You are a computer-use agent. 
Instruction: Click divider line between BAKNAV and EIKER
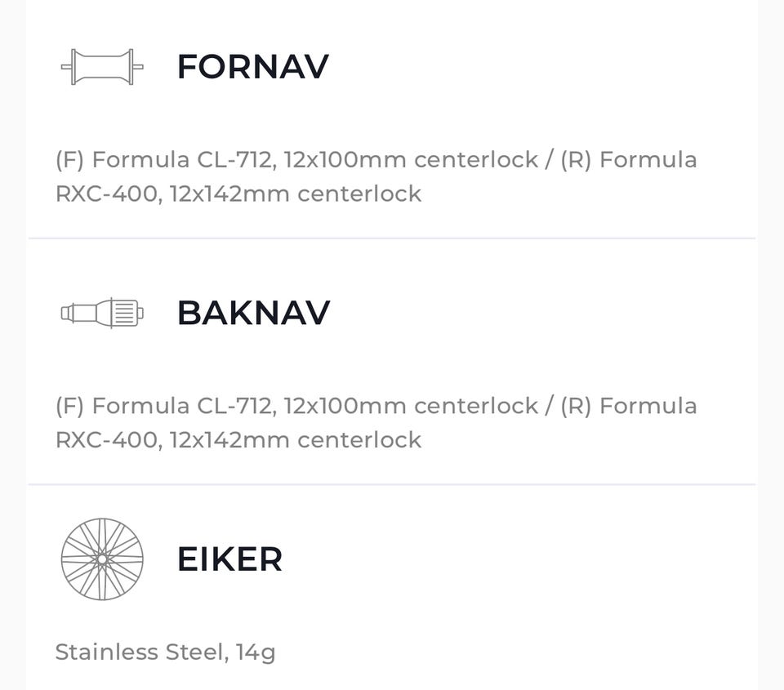[392, 484]
